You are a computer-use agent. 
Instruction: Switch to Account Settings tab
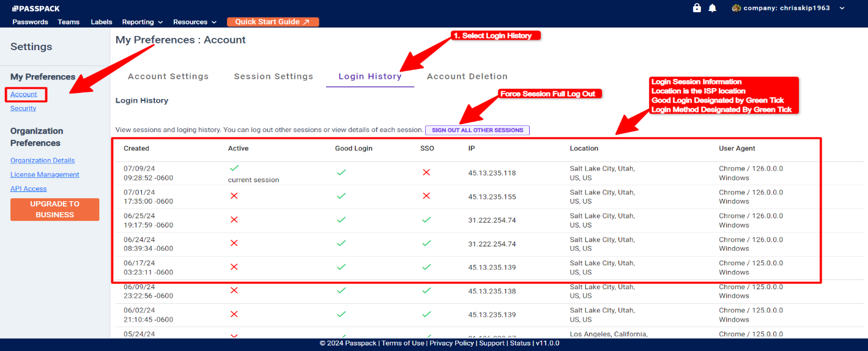(168, 76)
